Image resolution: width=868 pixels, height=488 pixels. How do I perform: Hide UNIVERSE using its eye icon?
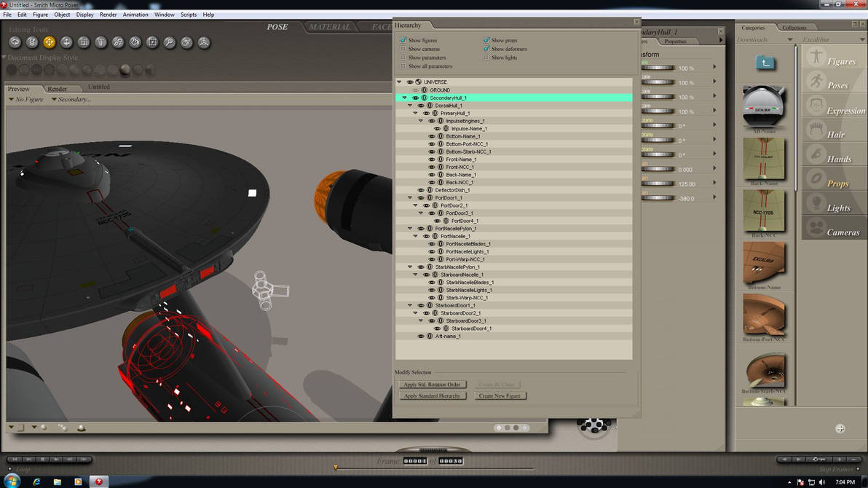(x=410, y=82)
